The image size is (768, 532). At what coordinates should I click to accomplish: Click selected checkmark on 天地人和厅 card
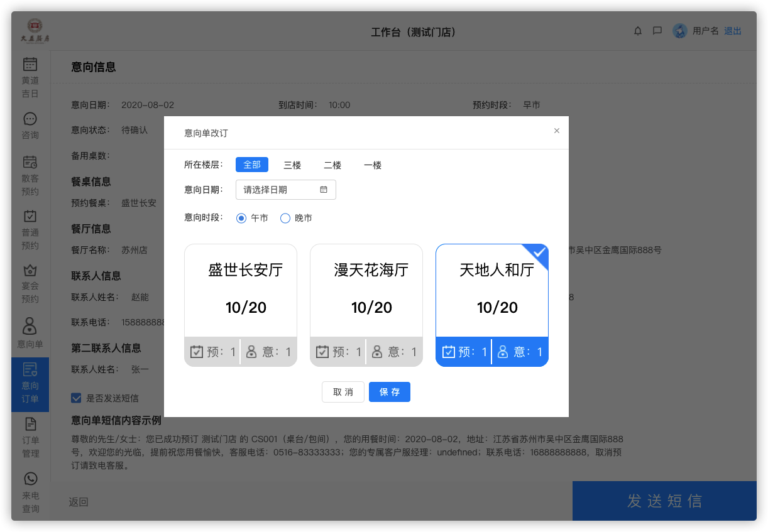(x=539, y=253)
